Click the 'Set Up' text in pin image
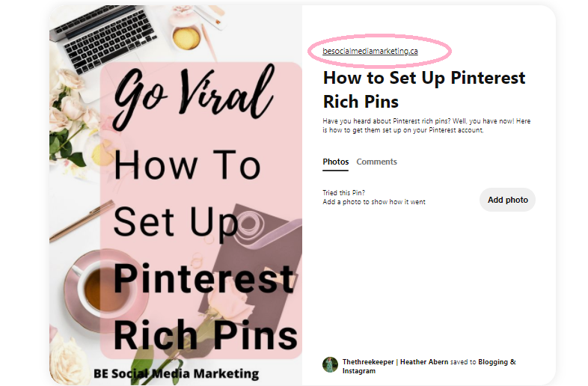Image resolution: width=588 pixels, height=386 pixels. (x=176, y=222)
